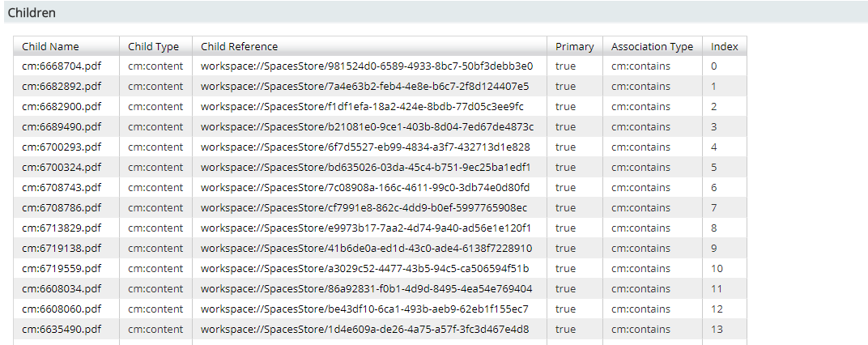Image resolution: width=868 pixels, height=345 pixels.
Task: Open reference starting with e9973b17-7aa2
Action: click(366, 228)
